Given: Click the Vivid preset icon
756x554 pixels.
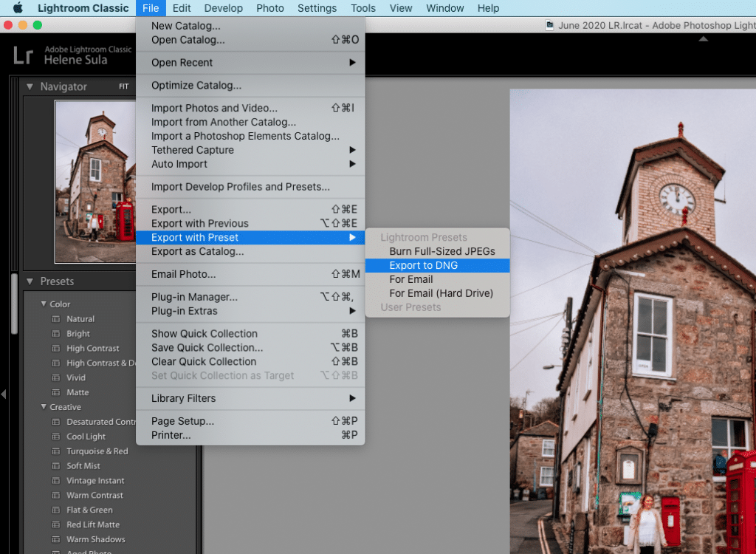Looking at the screenshot, I should 56,378.
